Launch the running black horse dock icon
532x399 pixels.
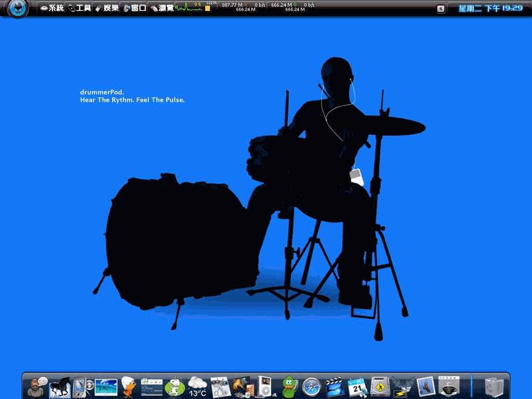click(x=60, y=387)
